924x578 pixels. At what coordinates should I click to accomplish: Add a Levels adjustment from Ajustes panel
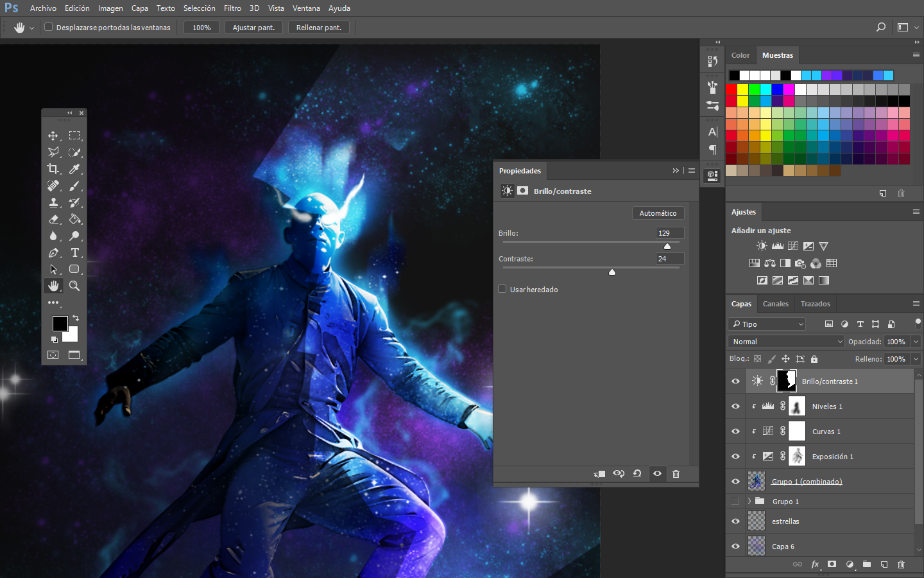(777, 246)
